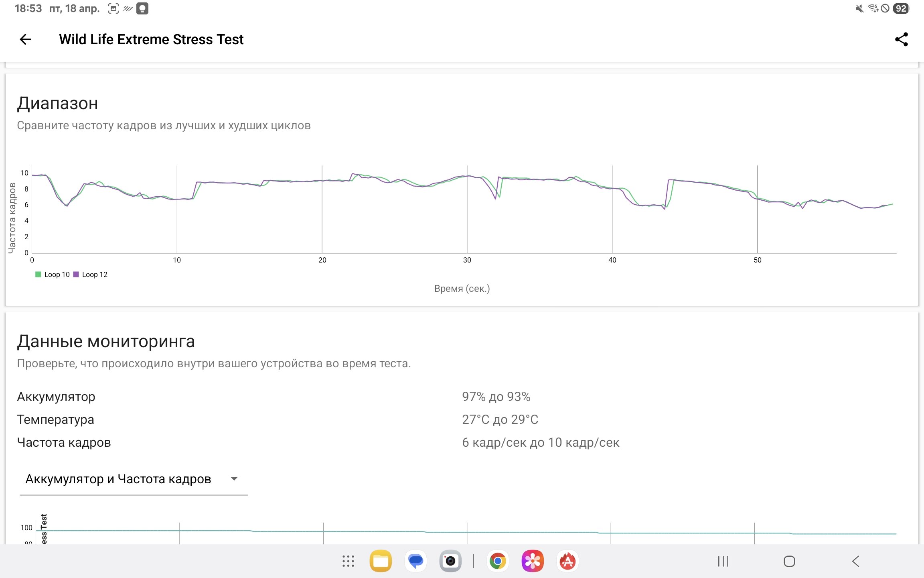Launch Google Chrome from taskbar
924x578 pixels.
click(x=497, y=561)
